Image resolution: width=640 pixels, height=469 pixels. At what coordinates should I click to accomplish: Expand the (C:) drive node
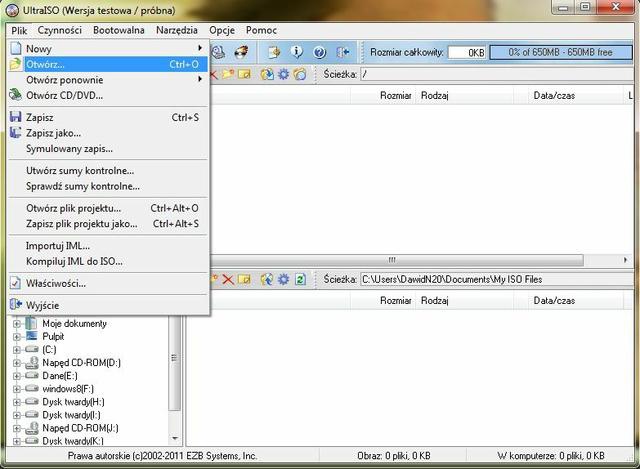tap(17, 350)
